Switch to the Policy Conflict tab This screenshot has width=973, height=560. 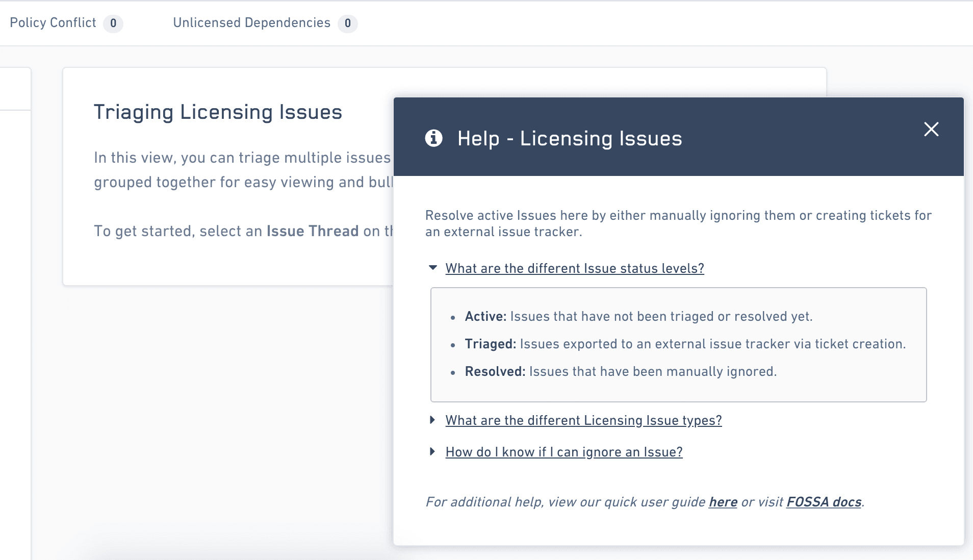53,23
